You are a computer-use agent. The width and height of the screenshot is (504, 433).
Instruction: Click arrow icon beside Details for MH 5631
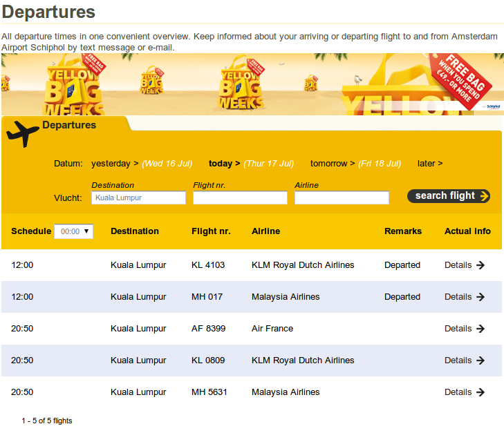click(x=480, y=392)
